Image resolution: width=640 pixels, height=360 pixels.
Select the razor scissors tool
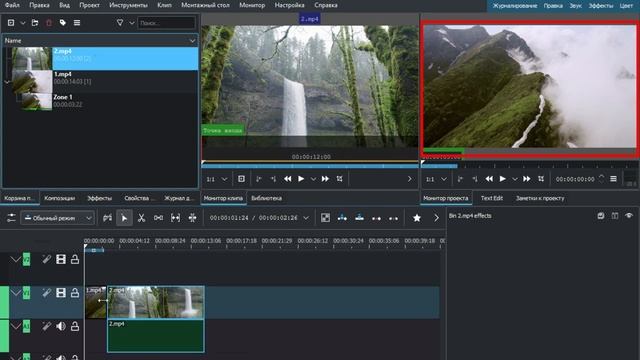click(142, 218)
